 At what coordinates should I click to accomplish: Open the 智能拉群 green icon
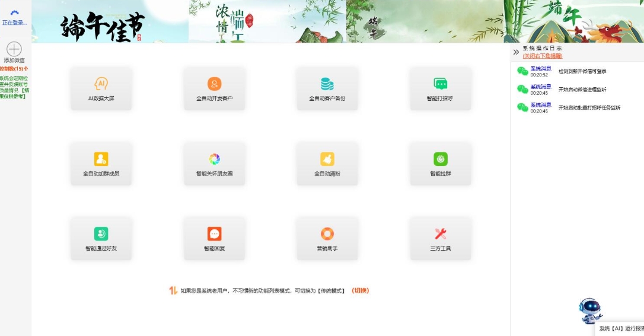click(440, 164)
